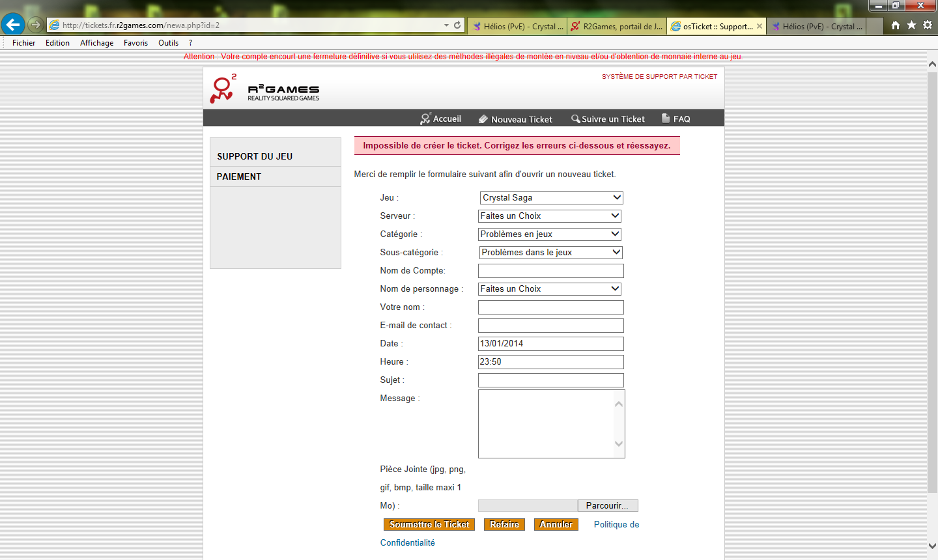This screenshot has height=560, width=938.
Task: Open browser settings gear icon
Action: [x=928, y=25]
